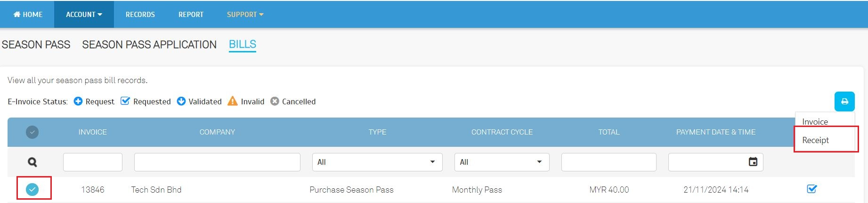Viewport: 868px width, 203px height.
Task: Go to the Home page
Action: click(28, 15)
